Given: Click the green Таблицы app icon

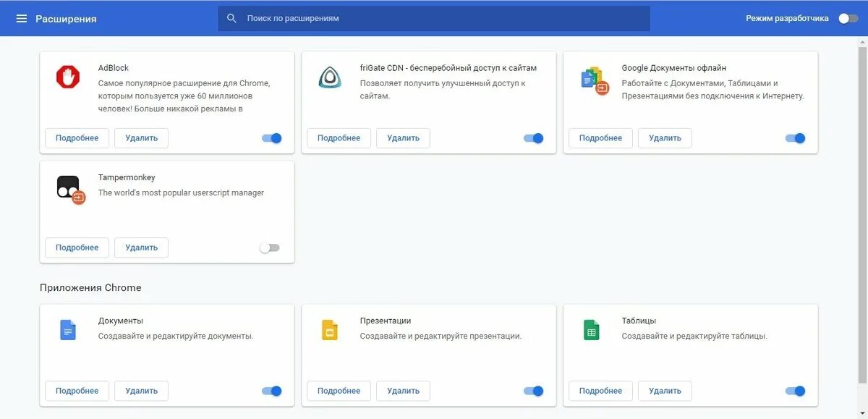Looking at the screenshot, I should point(592,330).
